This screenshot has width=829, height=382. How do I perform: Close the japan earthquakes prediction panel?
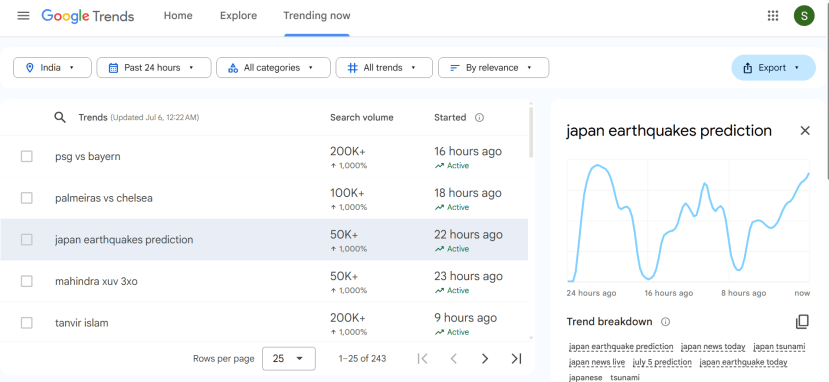click(x=805, y=131)
